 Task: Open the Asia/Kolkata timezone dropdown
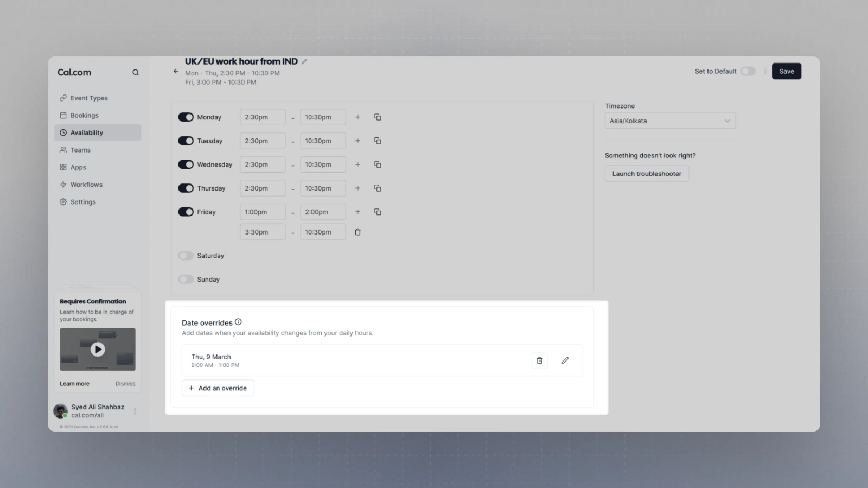tap(670, 121)
